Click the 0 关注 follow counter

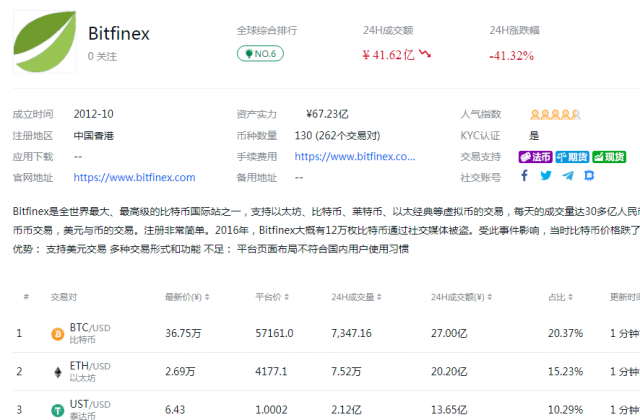[x=102, y=57]
